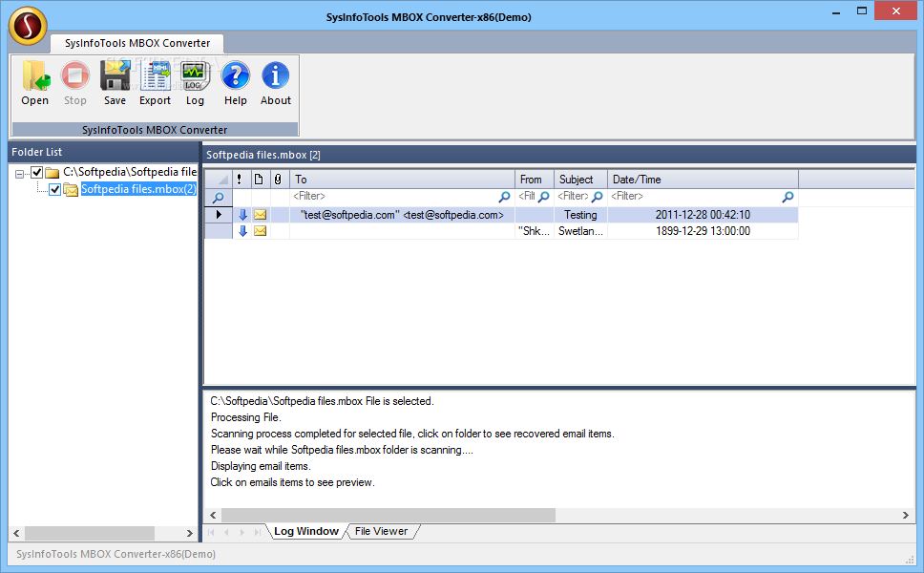Click the filter row magnifier at far left
The width and height of the screenshot is (924, 573).
point(218,197)
